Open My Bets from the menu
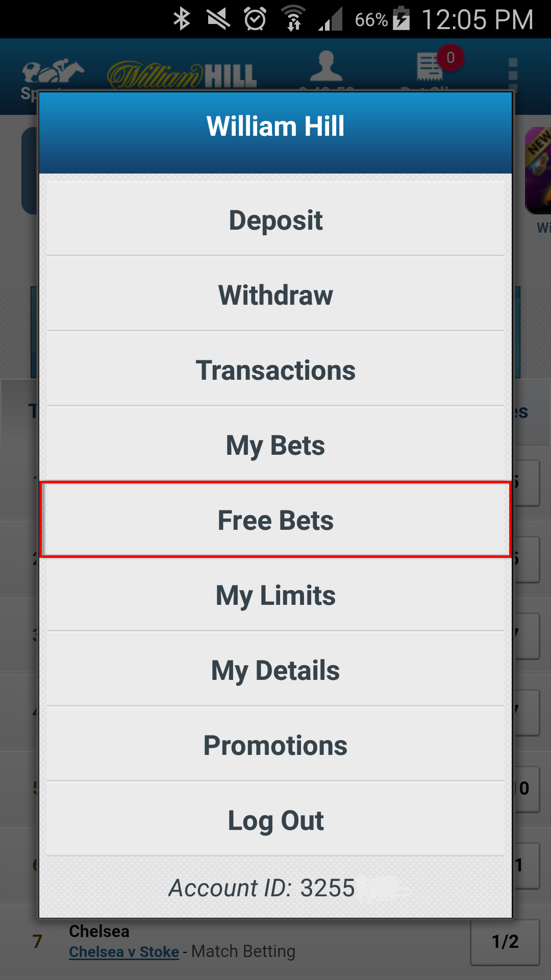The width and height of the screenshot is (551, 980). (275, 445)
